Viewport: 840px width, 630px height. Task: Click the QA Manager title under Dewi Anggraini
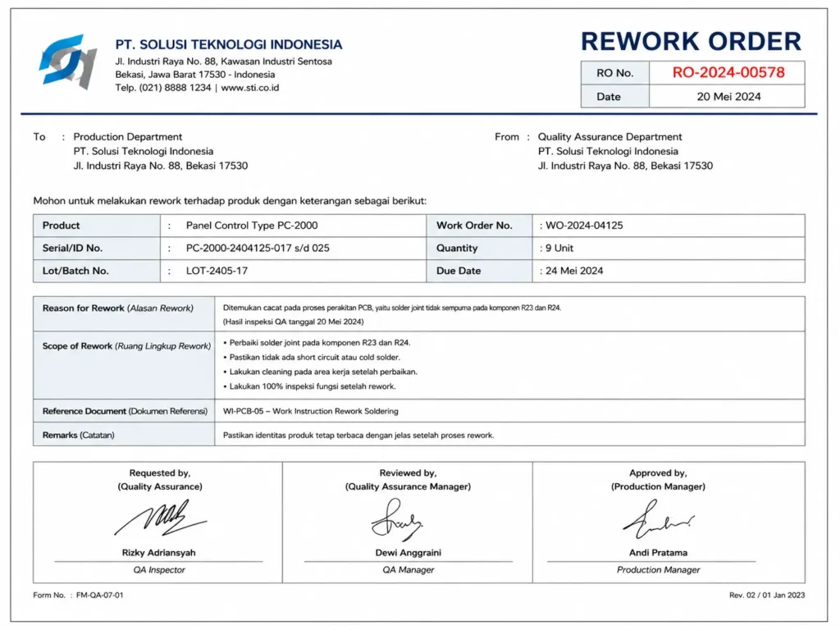point(408,569)
